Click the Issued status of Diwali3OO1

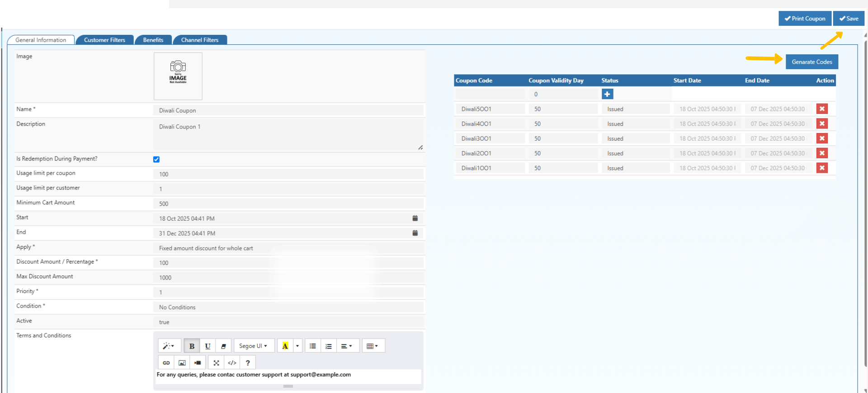635,138
